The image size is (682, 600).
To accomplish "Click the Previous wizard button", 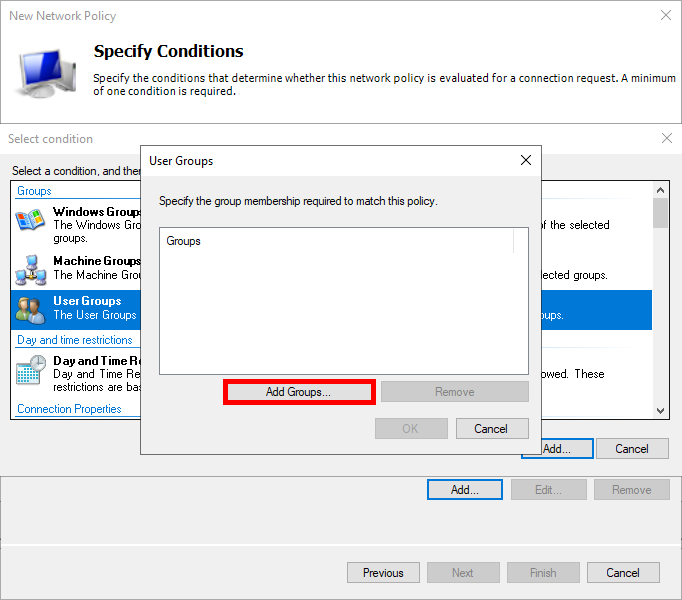I will (x=383, y=572).
